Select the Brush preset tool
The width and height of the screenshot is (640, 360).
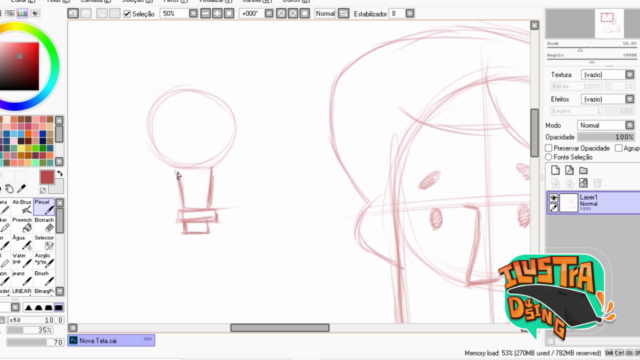pyautogui.click(x=44, y=278)
